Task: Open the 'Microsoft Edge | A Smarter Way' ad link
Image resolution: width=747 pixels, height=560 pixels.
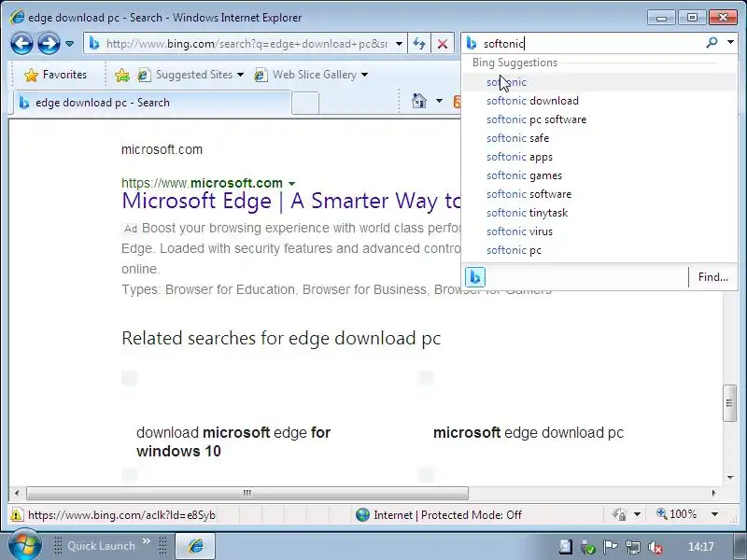Action: [290, 201]
